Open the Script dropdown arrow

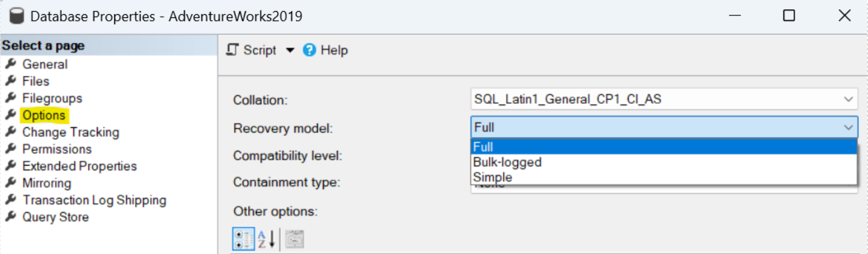[x=290, y=51]
